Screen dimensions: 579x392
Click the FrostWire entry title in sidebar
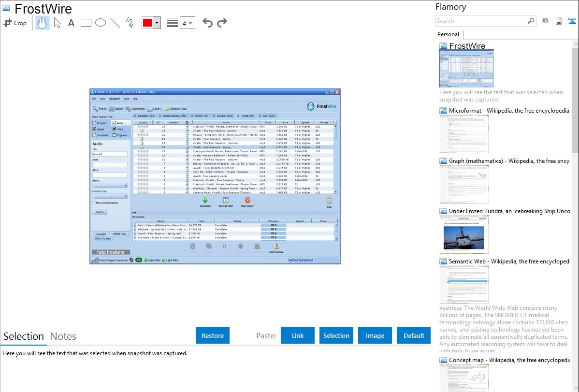click(467, 46)
